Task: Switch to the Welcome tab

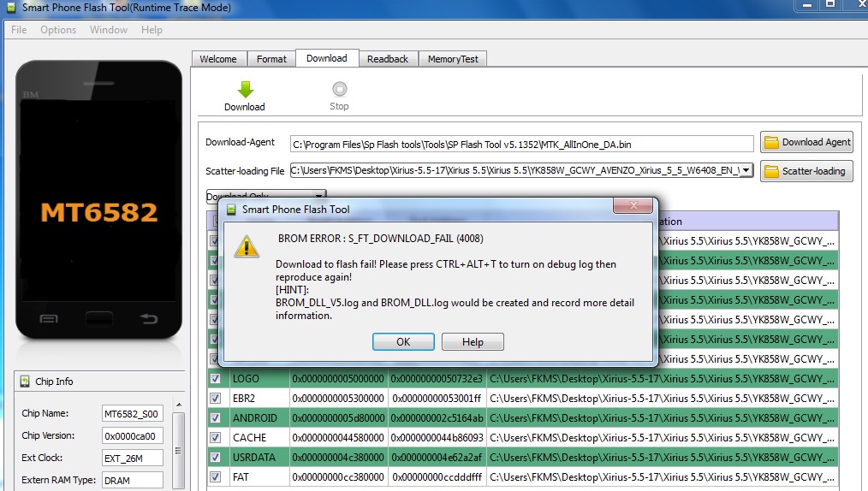Action: (218, 59)
